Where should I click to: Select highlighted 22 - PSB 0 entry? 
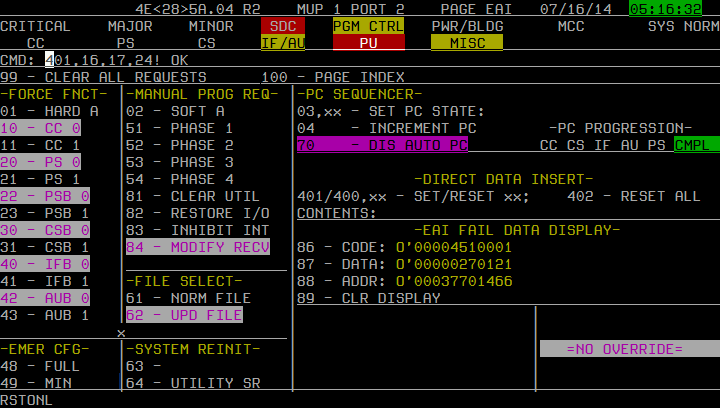tap(45, 196)
